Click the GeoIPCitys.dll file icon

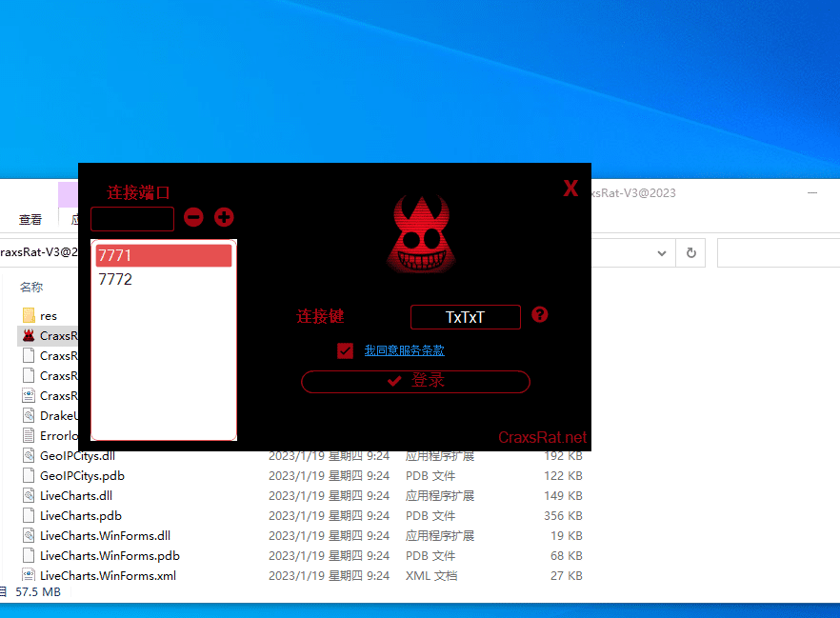point(29,456)
